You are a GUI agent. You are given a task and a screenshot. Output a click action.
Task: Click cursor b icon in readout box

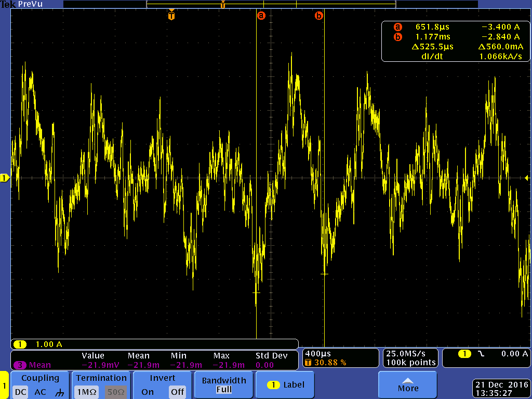397,37
